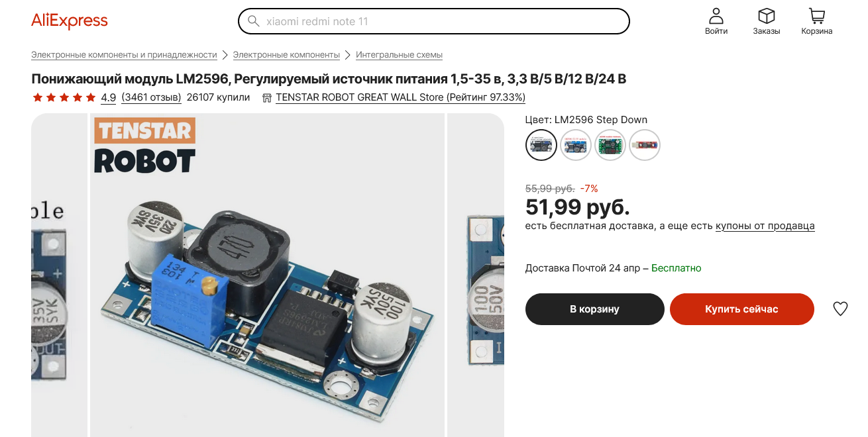
Task: Choose the third variant with LED display
Action: tap(610, 145)
